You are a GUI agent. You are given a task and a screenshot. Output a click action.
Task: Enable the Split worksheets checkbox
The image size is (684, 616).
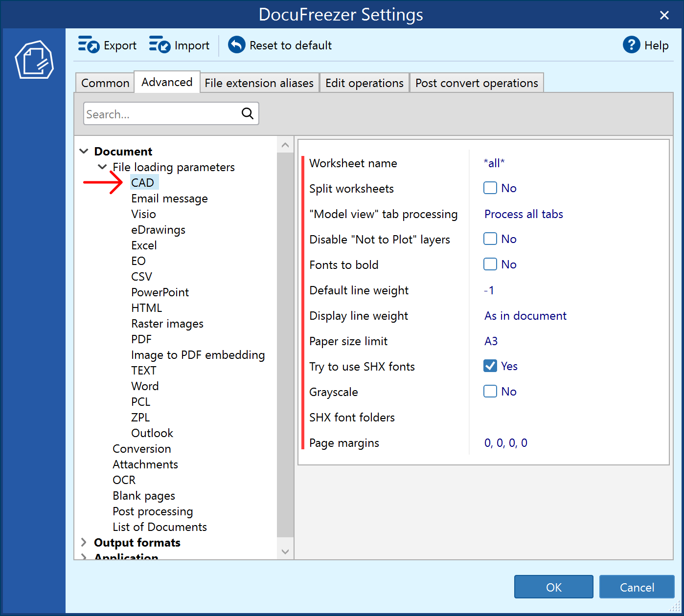[490, 188]
